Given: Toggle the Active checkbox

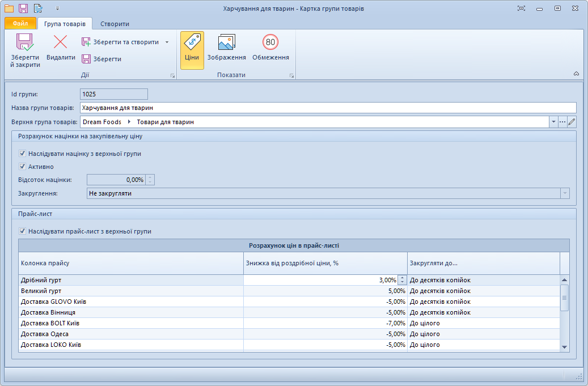Looking at the screenshot, I should (x=23, y=167).
